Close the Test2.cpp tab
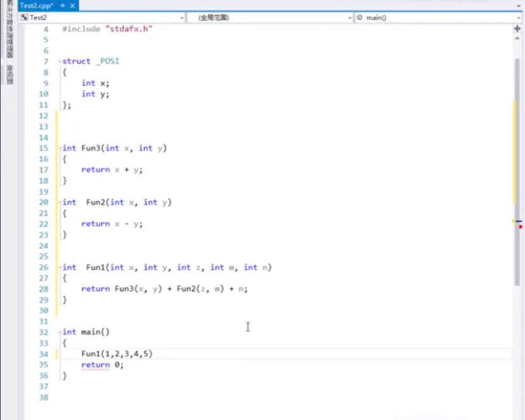Screen dimensions: 525x420 coord(72,6)
